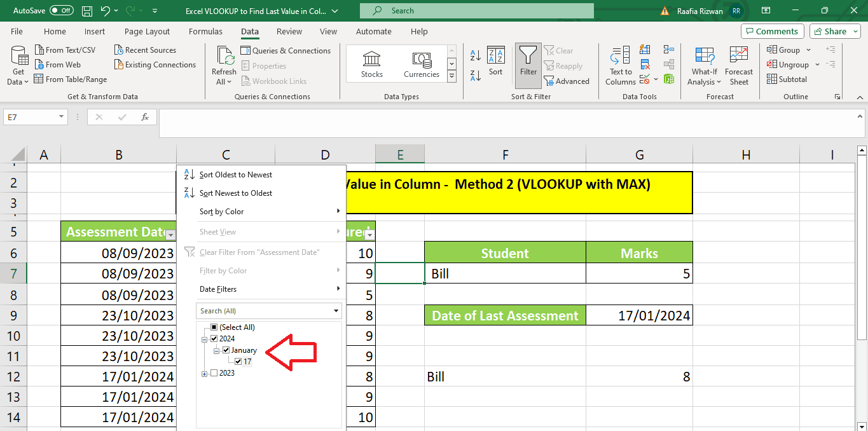868x431 pixels.
Task: Select the Currencies data type
Action: (x=421, y=62)
